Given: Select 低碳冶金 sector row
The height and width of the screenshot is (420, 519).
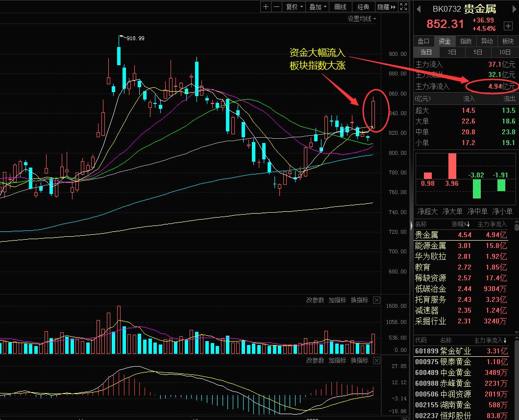Looking at the screenshot, I should [461, 289].
